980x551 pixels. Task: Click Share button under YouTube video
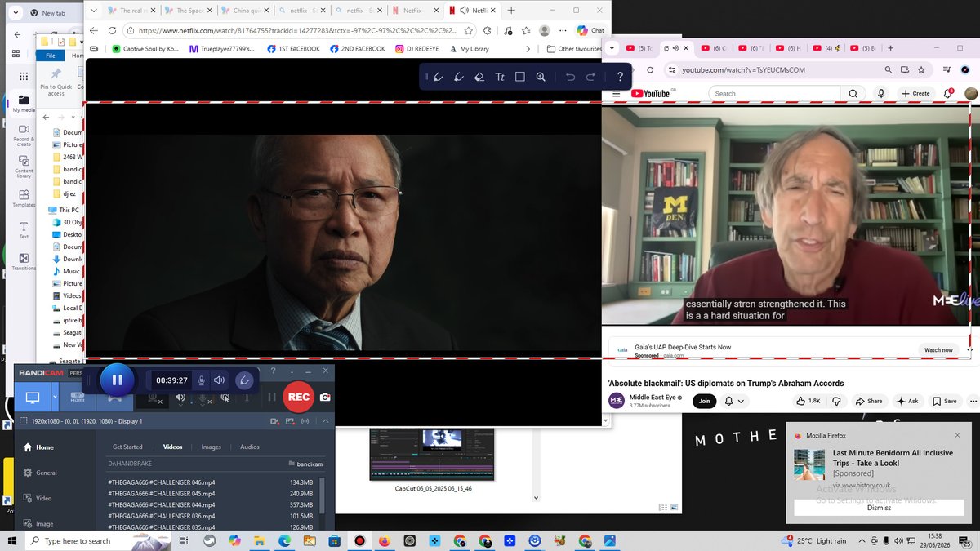869,401
